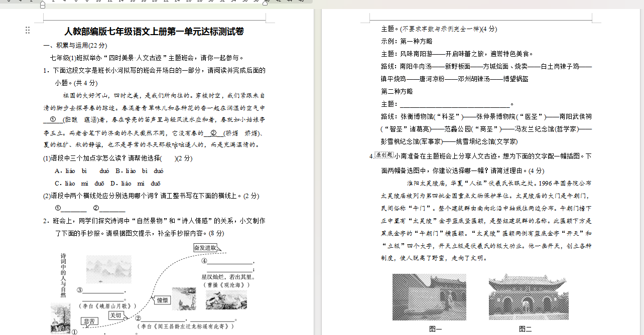Click the blank line after ③ in poster
Screen dimensions: 644x335
tap(103, 291)
